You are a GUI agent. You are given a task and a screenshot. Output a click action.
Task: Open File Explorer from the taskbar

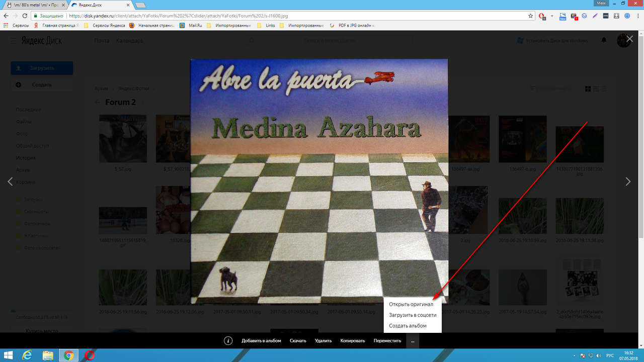click(48, 355)
